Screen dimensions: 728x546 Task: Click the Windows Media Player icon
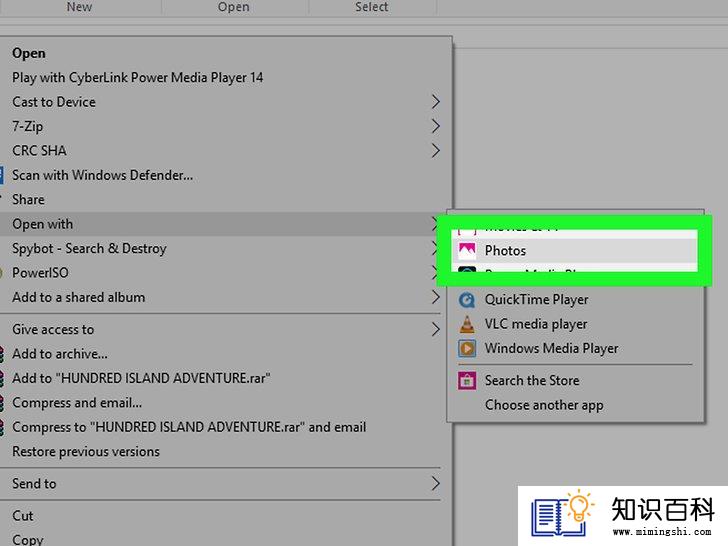[467, 348]
